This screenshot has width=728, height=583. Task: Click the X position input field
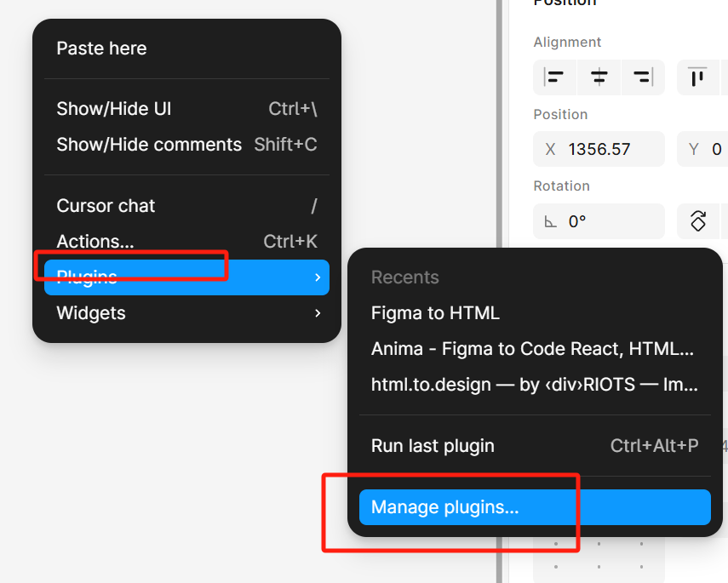(x=609, y=150)
